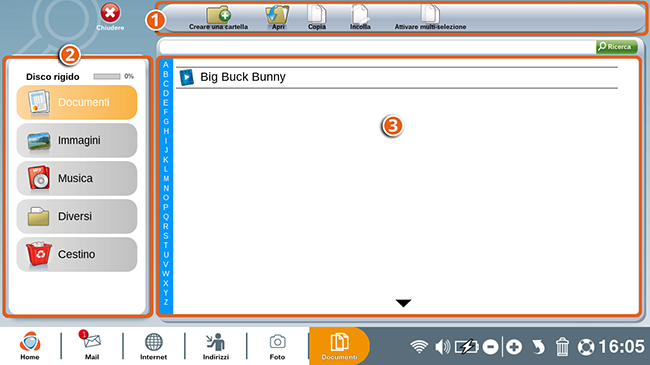Enable Attivare multi-selezione mode
The height and width of the screenshot is (365, 650).
430,14
